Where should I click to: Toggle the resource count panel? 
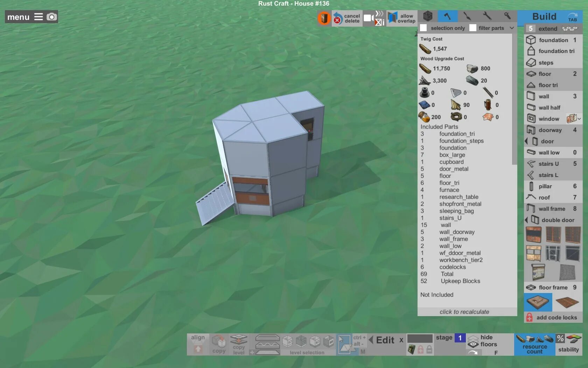pos(534,344)
